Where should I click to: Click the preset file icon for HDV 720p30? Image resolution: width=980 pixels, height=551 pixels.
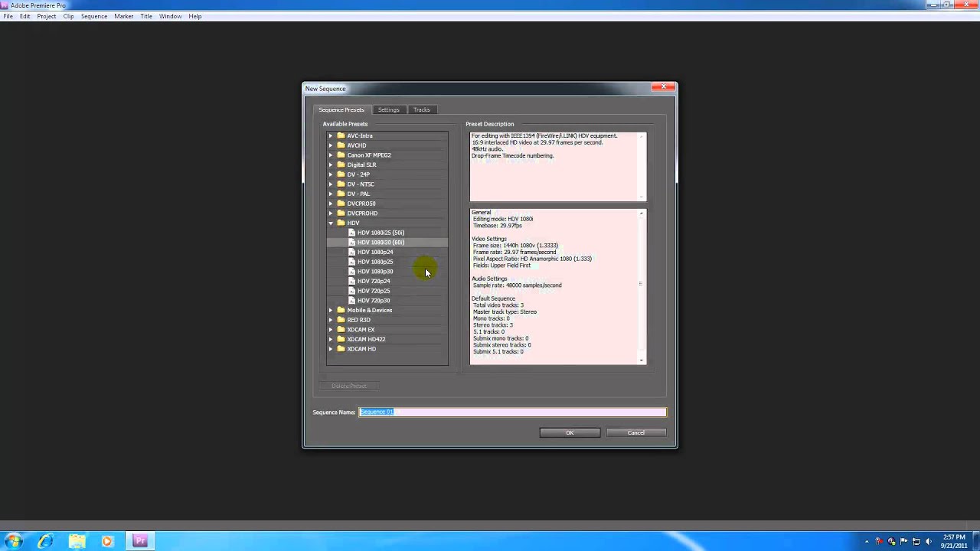click(351, 300)
